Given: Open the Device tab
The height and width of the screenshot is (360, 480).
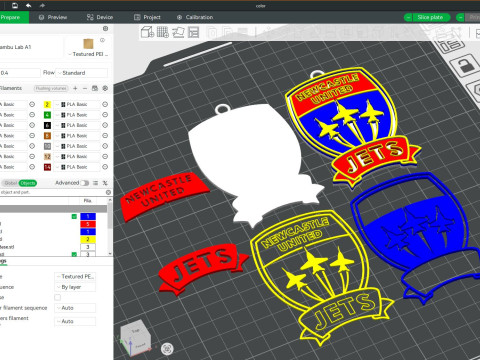Looking at the screenshot, I should pos(100,17).
